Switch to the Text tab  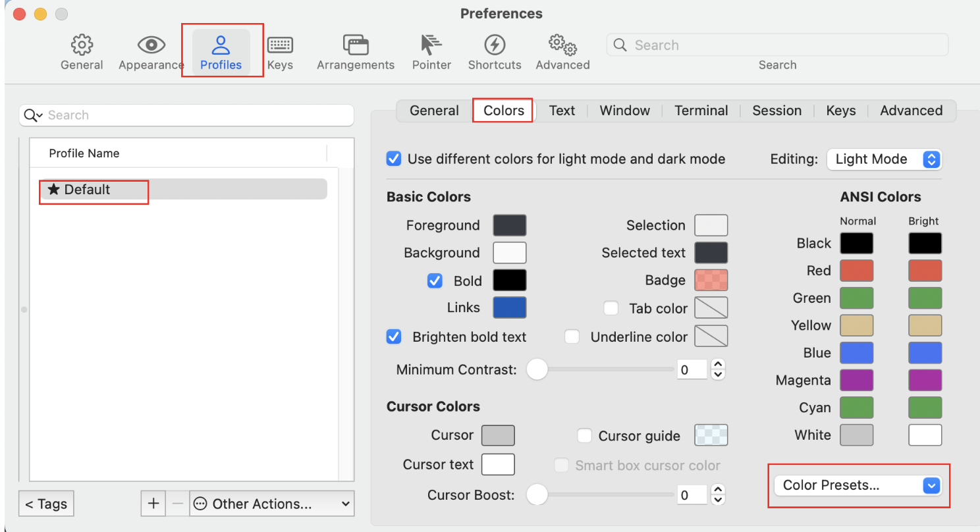click(x=562, y=111)
